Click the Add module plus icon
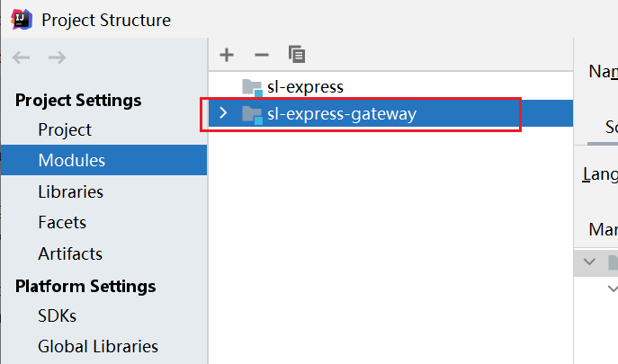 [x=227, y=55]
